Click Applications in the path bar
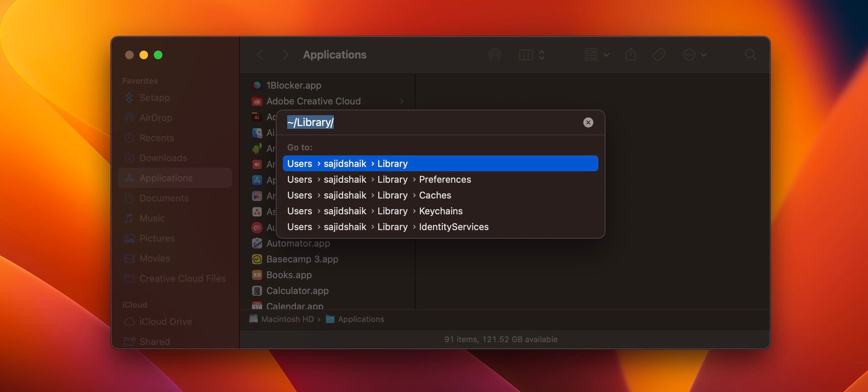 pos(355,319)
